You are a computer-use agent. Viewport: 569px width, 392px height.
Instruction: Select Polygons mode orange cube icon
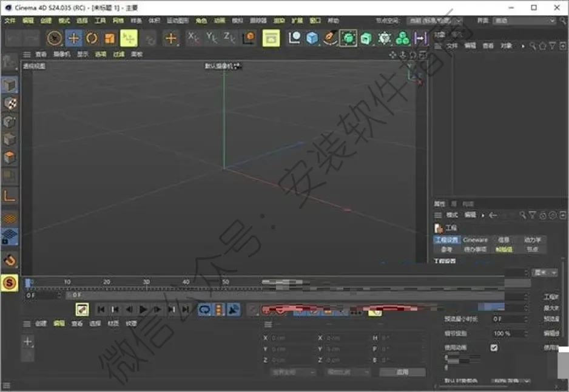tap(10, 157)
